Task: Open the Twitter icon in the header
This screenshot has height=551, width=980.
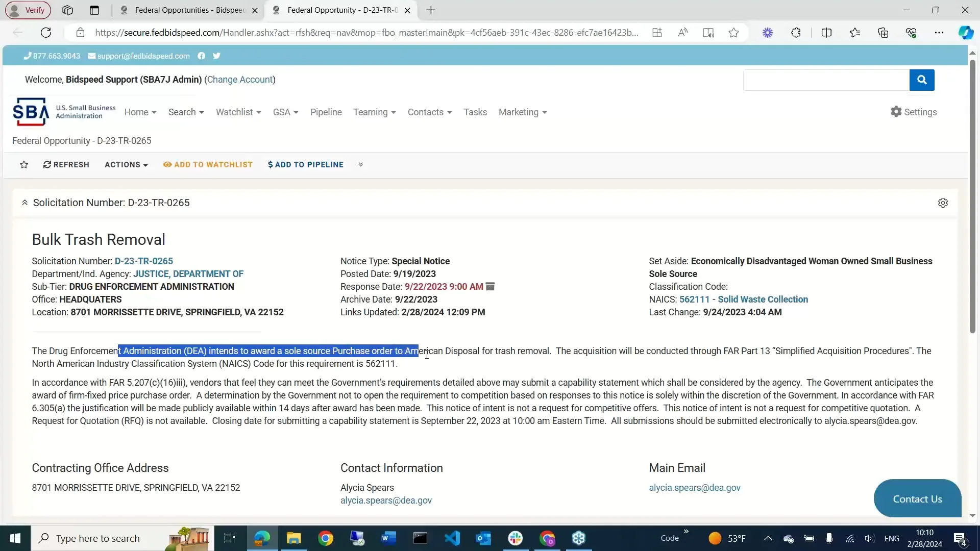Action: (x=217, y=56)
